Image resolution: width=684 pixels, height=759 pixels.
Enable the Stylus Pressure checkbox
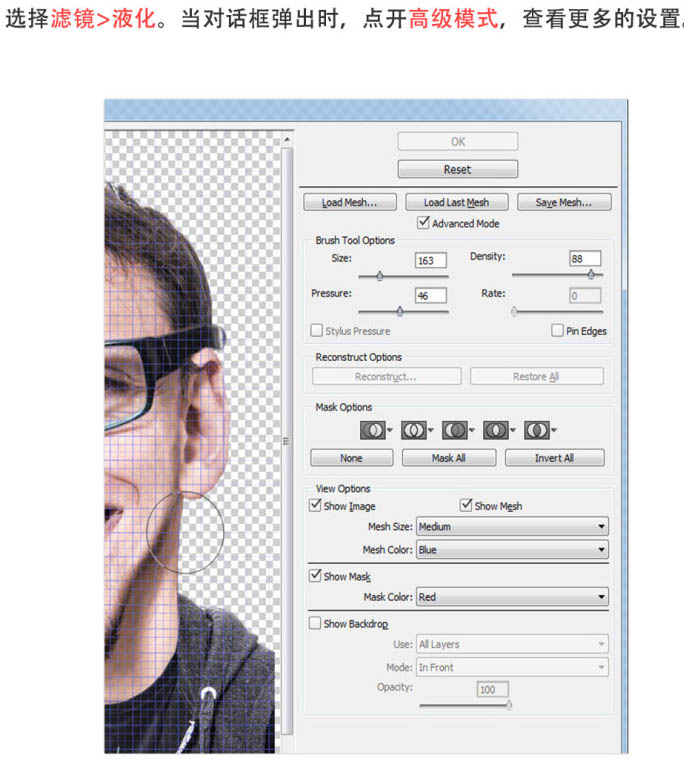316,330
